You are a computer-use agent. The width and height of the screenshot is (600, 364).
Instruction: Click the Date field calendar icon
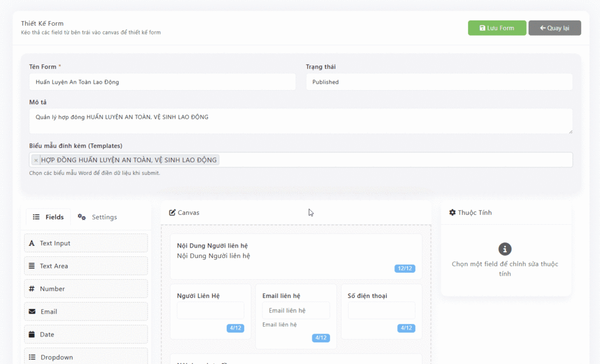pos(32,335)
